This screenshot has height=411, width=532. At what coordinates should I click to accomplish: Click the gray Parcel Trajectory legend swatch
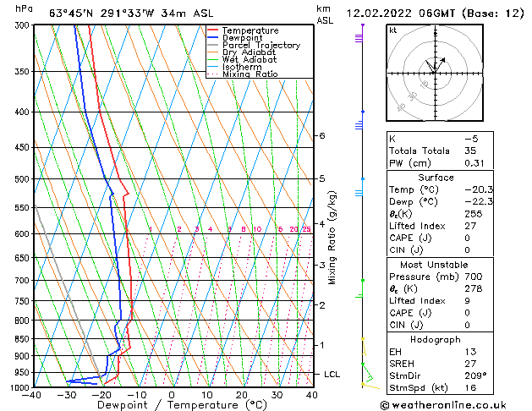213,45
